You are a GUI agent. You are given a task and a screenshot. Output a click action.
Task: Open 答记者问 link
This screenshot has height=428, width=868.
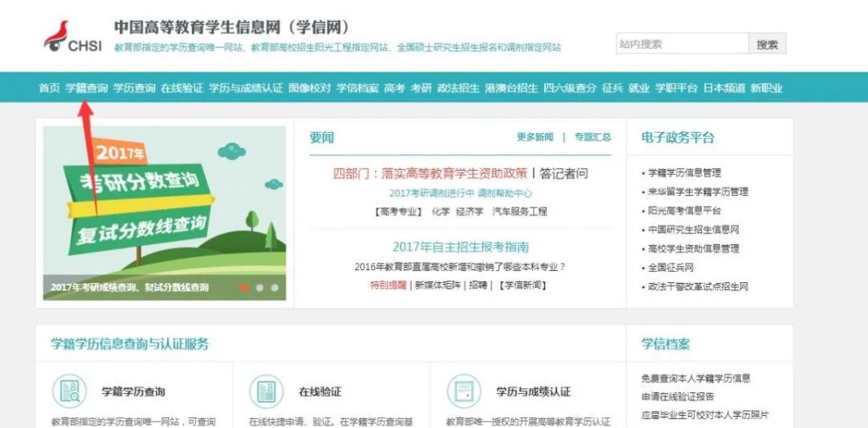coord(564,173)
